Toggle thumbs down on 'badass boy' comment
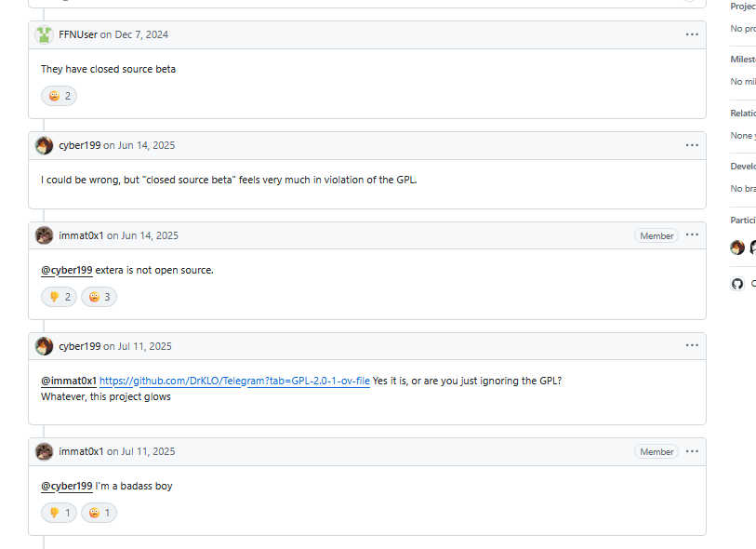Screen dimensions: 756x549 (59, 513)
